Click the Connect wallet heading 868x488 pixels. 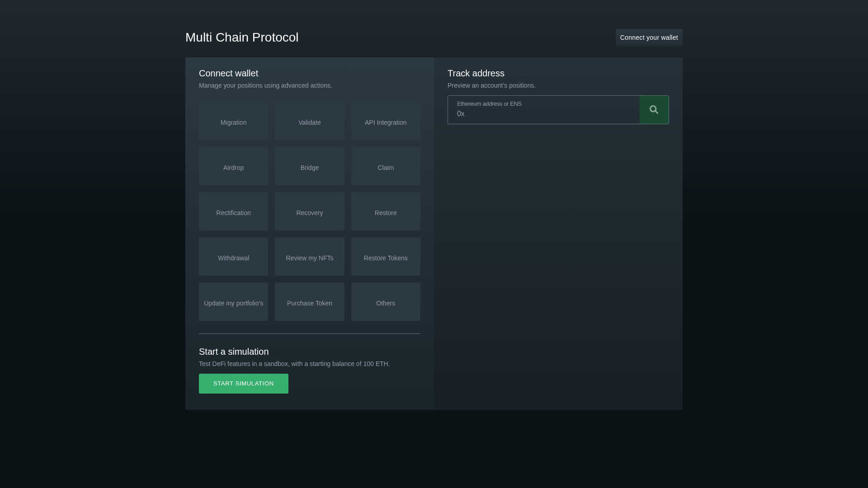point(228,73)
